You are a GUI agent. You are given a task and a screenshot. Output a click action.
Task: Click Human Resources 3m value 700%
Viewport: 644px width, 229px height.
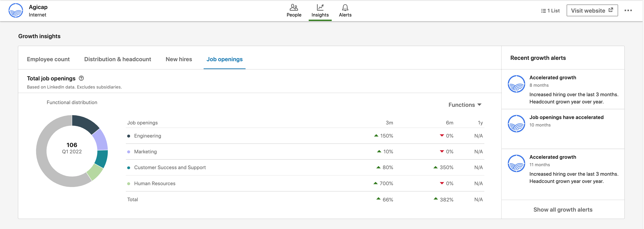click(386, 183)
